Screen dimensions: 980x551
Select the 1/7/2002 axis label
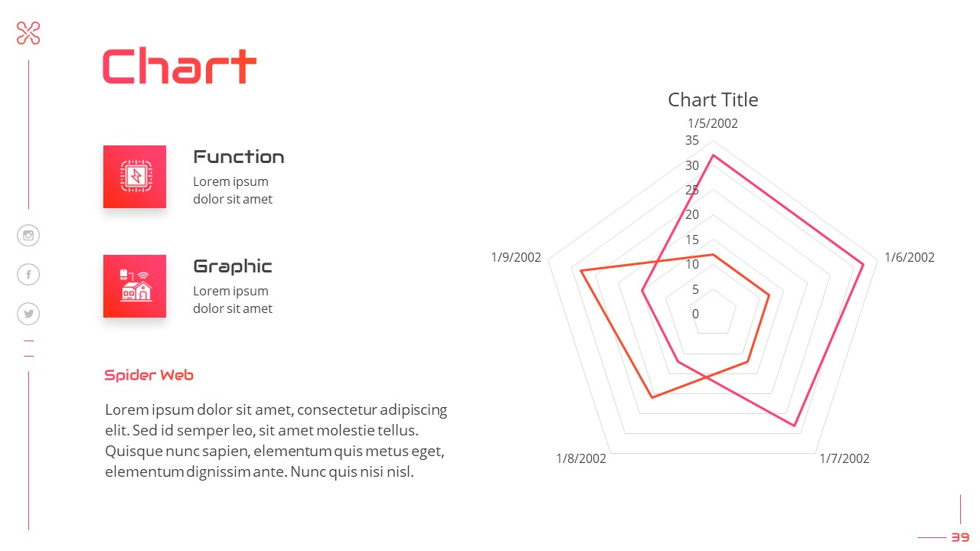(x=844, y=458)
